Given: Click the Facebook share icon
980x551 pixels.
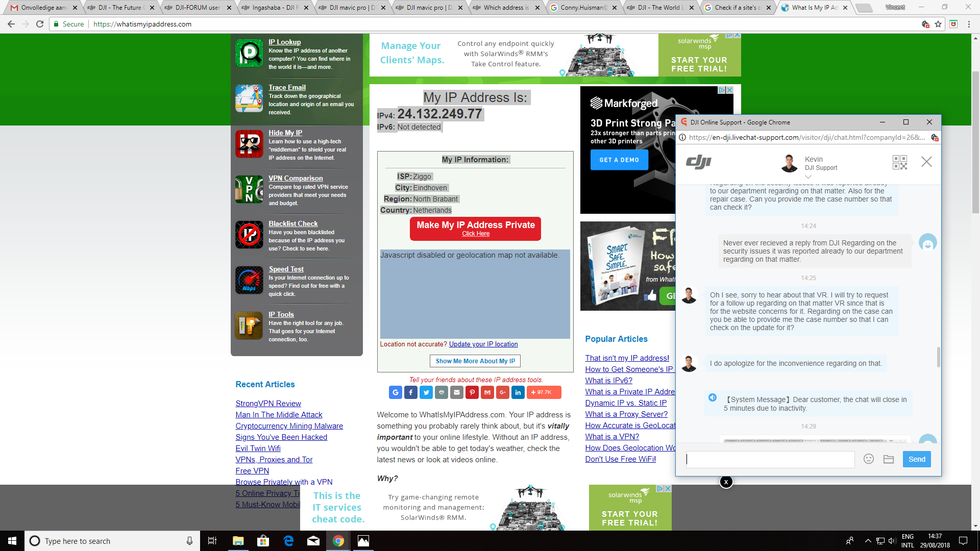Looking at the screenshot, I should (x=411, y=392).
